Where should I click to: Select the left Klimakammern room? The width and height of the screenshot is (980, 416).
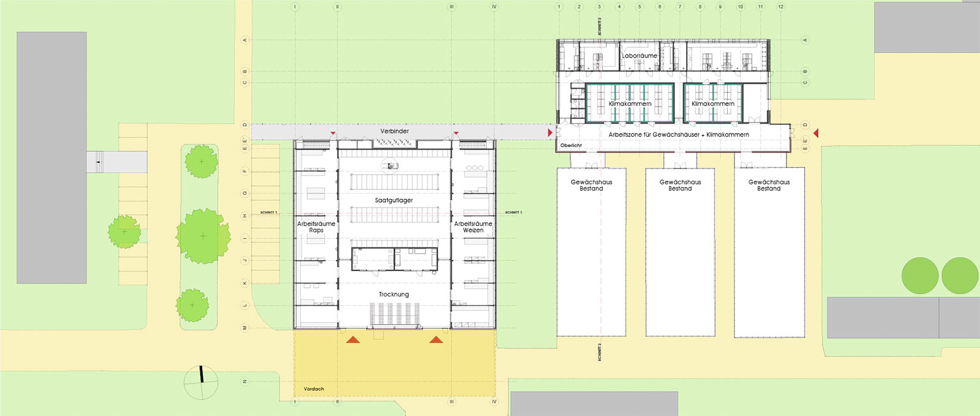(629, 104)
